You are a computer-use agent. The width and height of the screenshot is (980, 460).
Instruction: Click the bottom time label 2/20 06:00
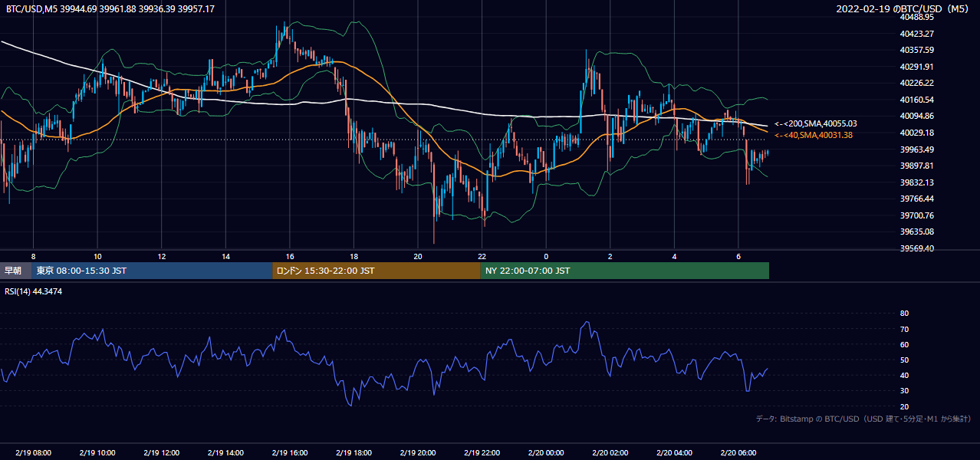pyautogui.click(x=738, y=453)
